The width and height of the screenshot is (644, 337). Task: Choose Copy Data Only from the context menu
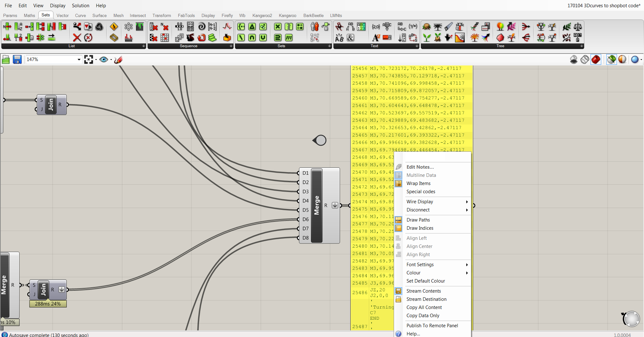click(x=423, y=315)
